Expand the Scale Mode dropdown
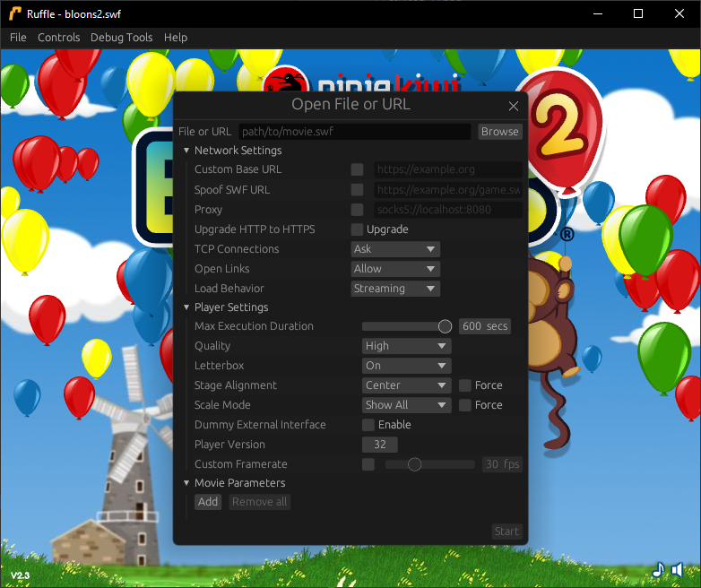 (406, 405)
